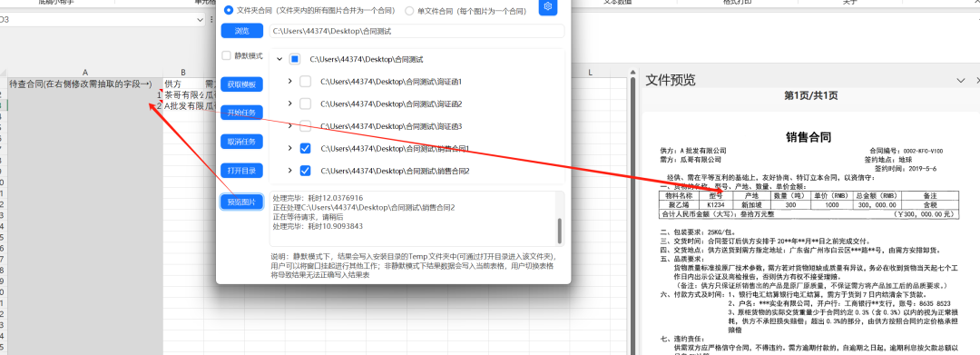Click the K1234 table cell in preview
Image resolution: width=980 pixels, height=355 pixels.
pos(716,204)
